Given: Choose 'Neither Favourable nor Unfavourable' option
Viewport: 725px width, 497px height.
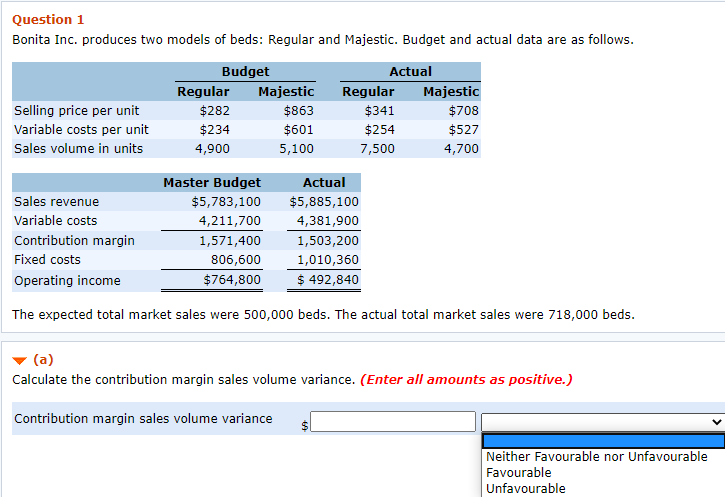Looking at the screenshot, I should [x=596, y=457].
